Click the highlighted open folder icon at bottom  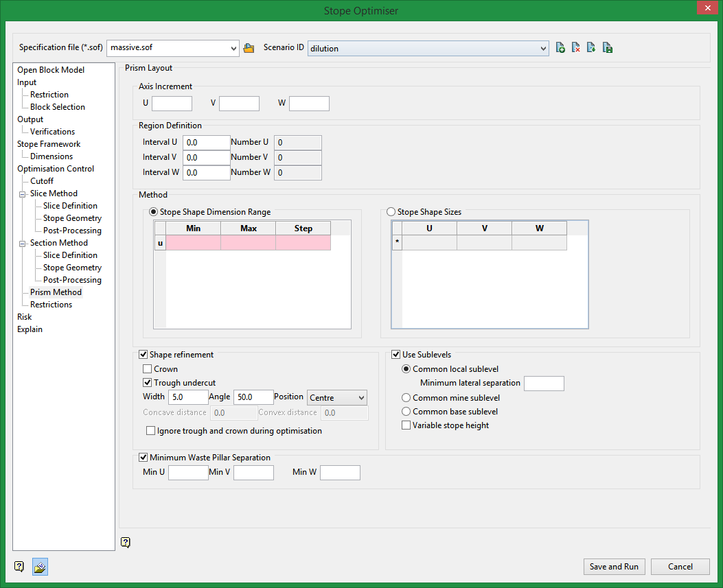click(x=40, y=567)
